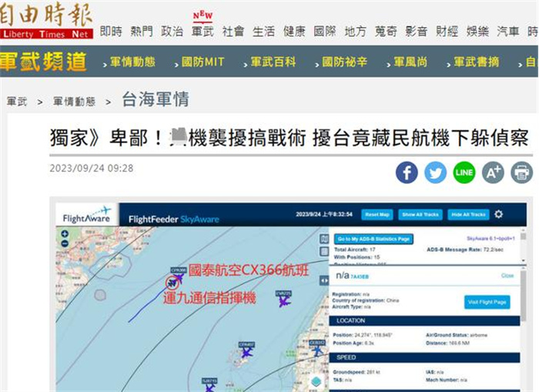
Task: Go to 國防MIT in channel bar
Action: (203, 62)
